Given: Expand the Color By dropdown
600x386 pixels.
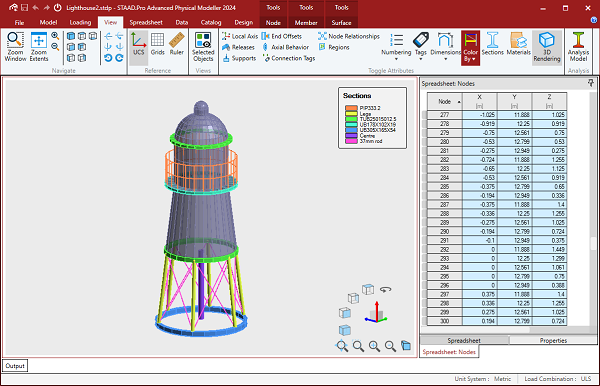Looking at the screenshot, I should pyautogui.click(x=470, y=47).
